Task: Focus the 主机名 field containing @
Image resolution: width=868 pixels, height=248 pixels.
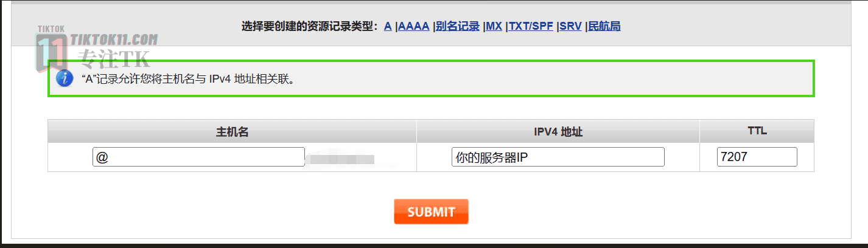Action: [x=198, y=157]
